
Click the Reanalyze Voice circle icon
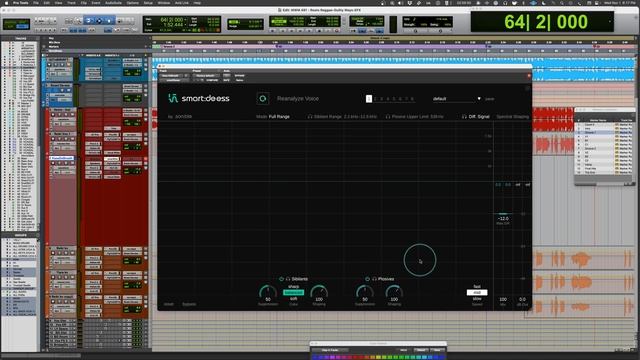pyautogui.click(x=262, y=98)
